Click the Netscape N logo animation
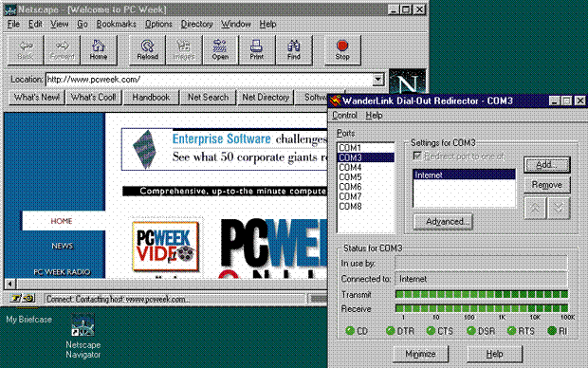Image resolution: width=588 pixels, height=368 pixels. pos(408,82)
